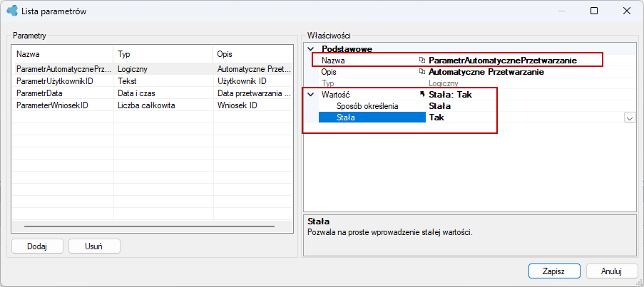Click the Stała value of Sposób określenia
The width and height of the screenshot is (644, 287).
click(440, 106)
